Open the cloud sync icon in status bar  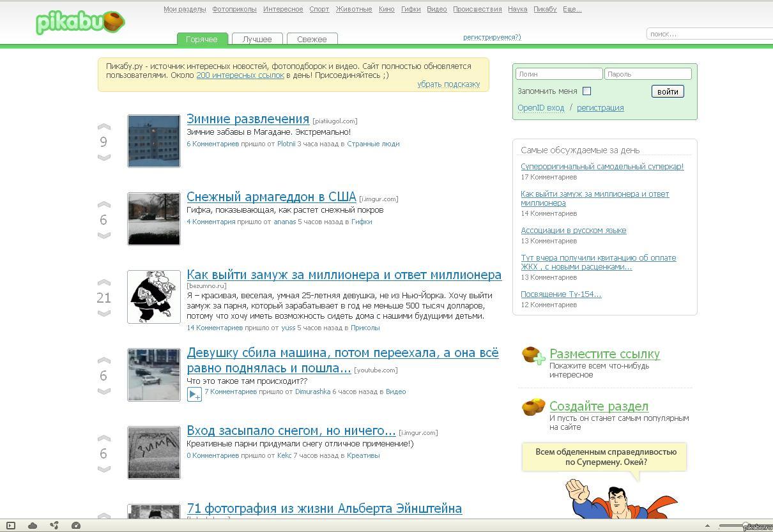tap(33, 526)
